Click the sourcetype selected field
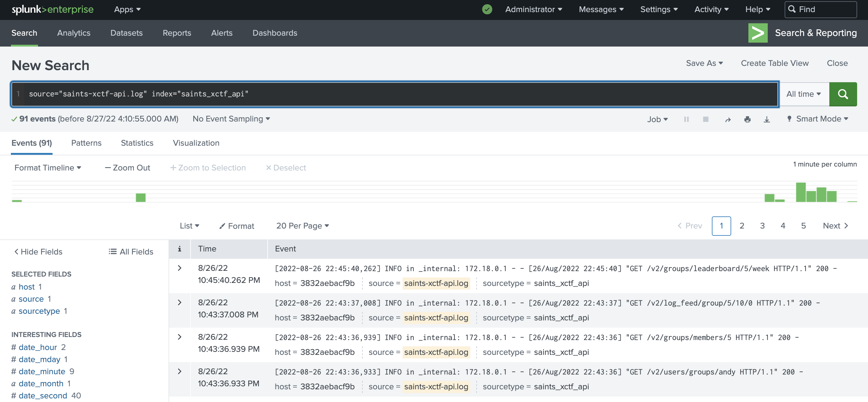868x402 pixels. pos(40,311)
